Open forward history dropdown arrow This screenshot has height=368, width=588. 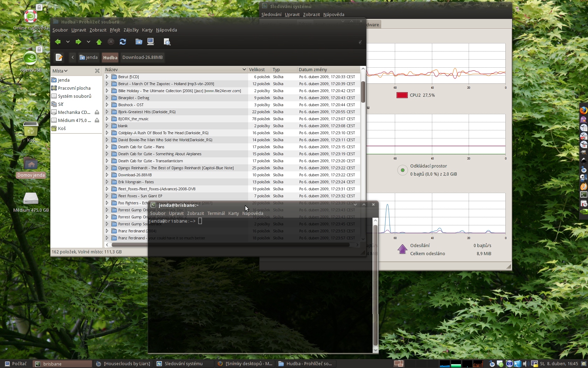point(89,42)
